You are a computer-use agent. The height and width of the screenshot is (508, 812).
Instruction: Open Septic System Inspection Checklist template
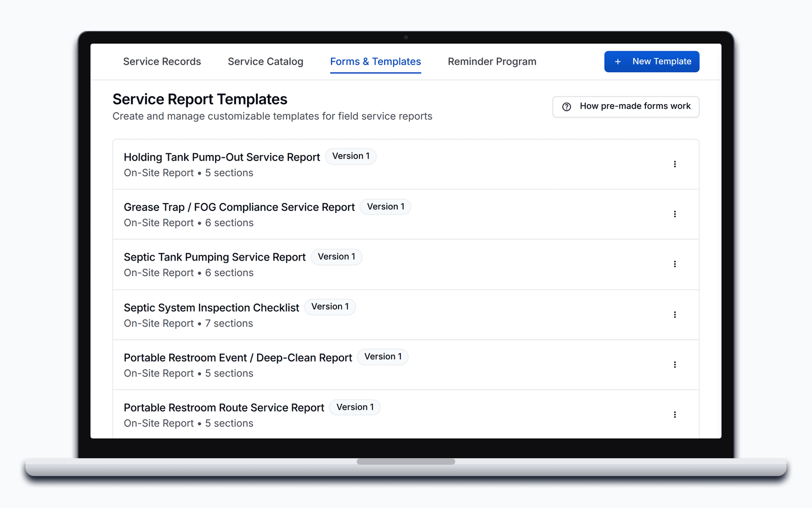point(212,308)
